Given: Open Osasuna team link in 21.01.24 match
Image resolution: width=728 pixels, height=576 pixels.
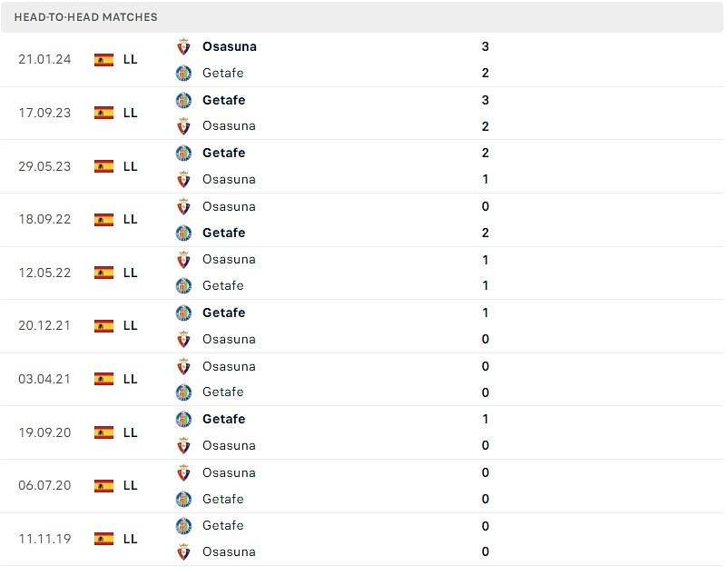Looking at the screenshot, I should [230, 46].
